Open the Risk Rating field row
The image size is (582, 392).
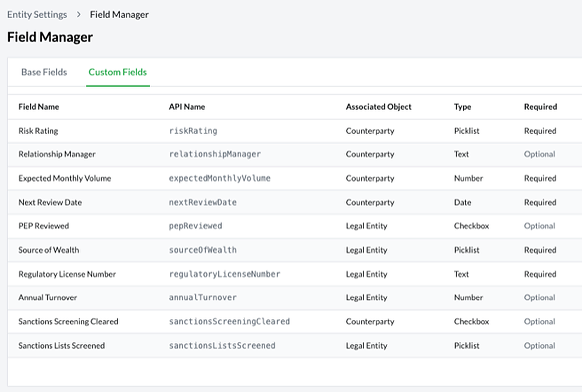click(295, 131)
